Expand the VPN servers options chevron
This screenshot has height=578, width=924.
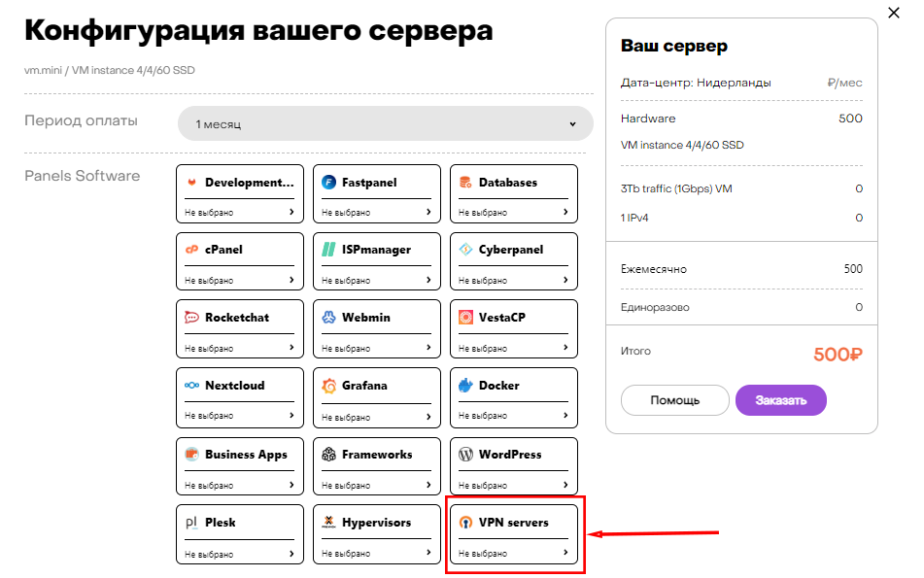click(565, 553)
